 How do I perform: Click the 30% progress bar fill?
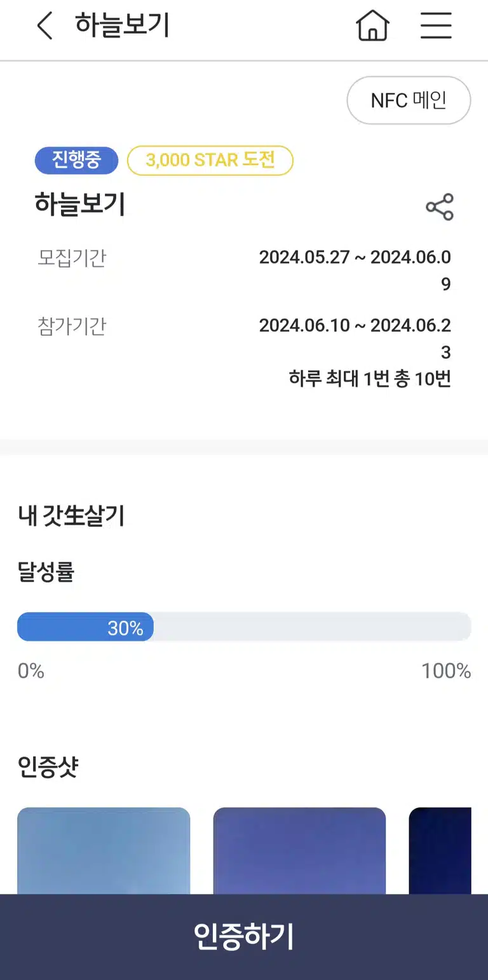[x=85, y=627]
